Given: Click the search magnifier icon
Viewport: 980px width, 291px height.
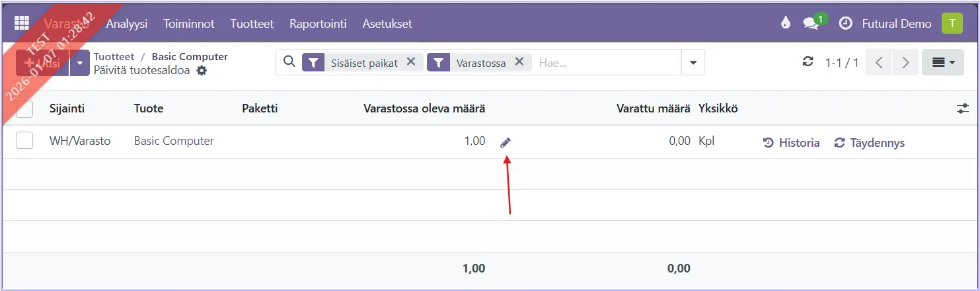Looking at the screenshot, I should pos(288,62).
